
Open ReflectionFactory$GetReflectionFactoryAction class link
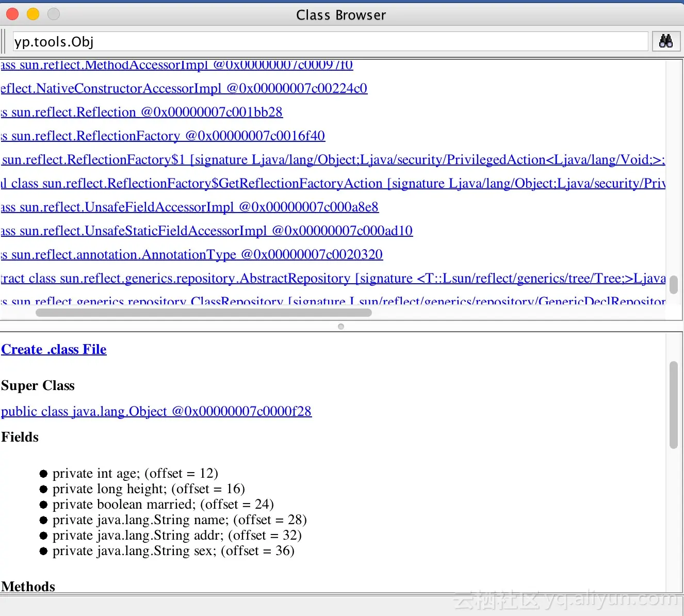tap(333, 183)
